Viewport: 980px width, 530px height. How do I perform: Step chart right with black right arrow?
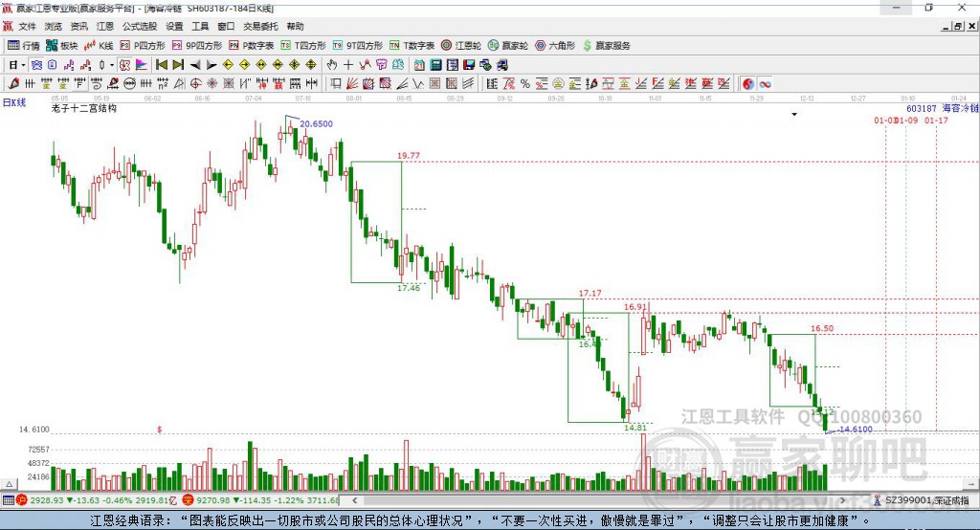coord(212,64)
